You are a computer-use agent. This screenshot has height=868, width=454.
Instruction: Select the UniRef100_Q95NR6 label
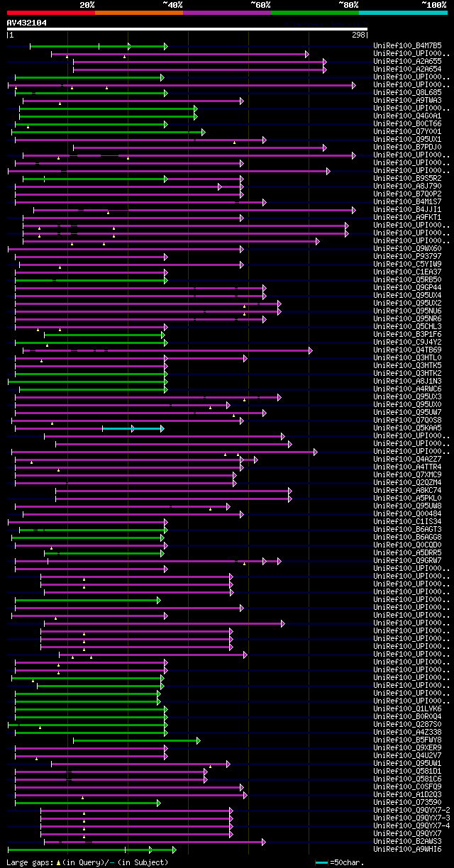click(x=407, y=319)
